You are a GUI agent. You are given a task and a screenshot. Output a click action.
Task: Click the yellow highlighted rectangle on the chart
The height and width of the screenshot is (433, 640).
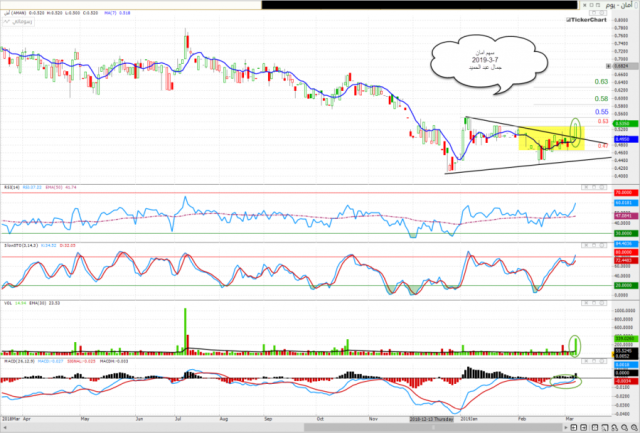tap(551, 138)
